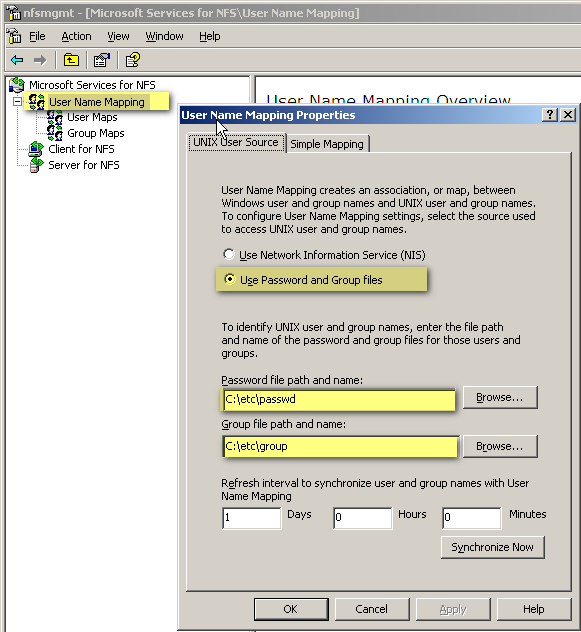Select the Microsoft Services for NFS root
The image size is (581, 632).
coord(92,85)
